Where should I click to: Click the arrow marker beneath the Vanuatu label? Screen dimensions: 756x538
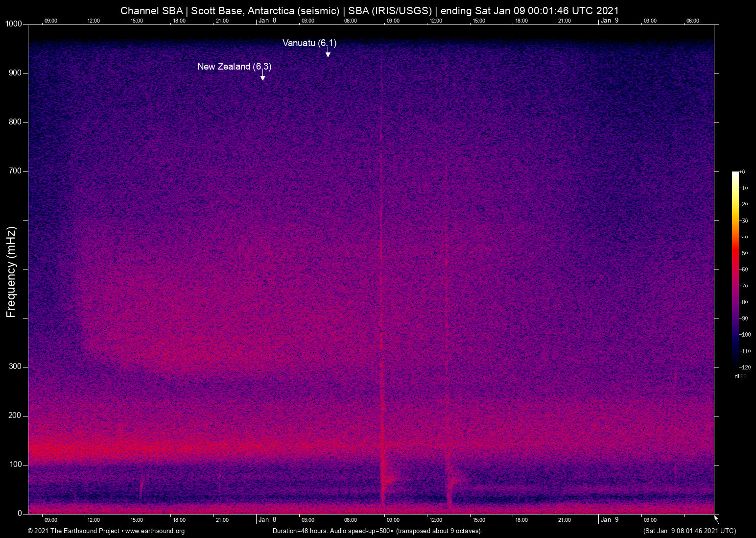pyautogui.click(x=328, y=54)
